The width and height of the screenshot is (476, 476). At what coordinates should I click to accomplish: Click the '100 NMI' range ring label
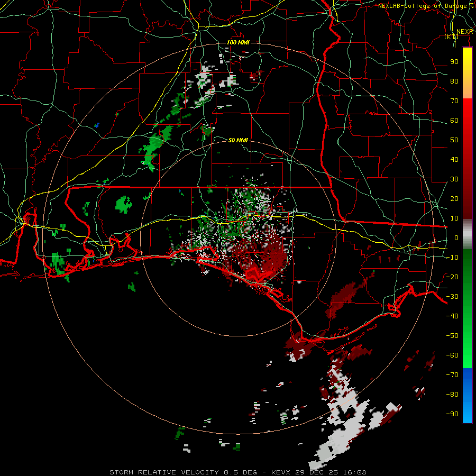point(238,42)
